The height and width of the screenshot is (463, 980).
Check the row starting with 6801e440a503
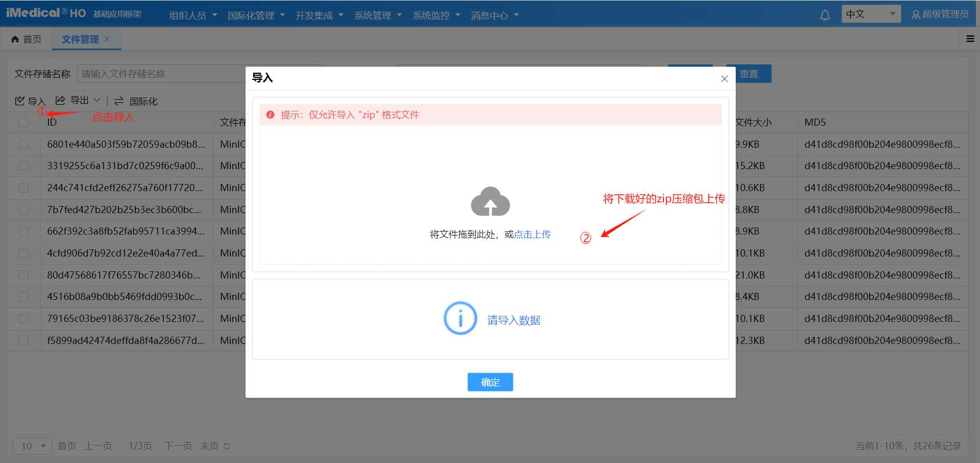23,145
